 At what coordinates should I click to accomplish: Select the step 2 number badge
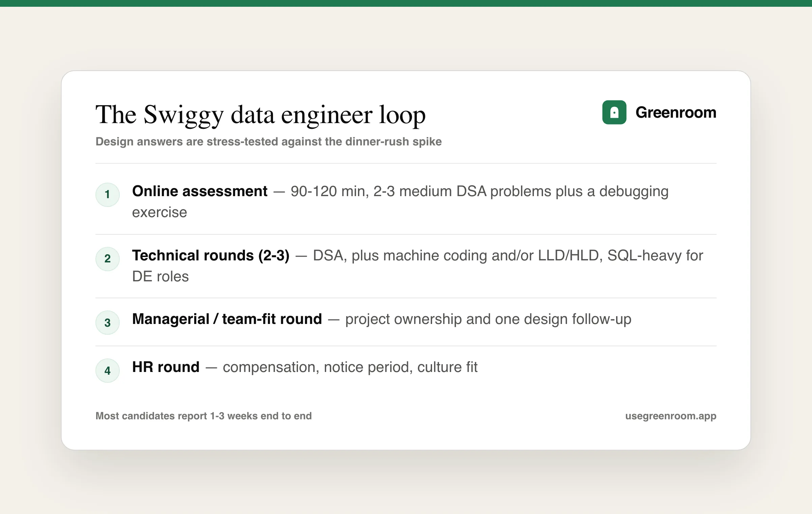(108, 259)
